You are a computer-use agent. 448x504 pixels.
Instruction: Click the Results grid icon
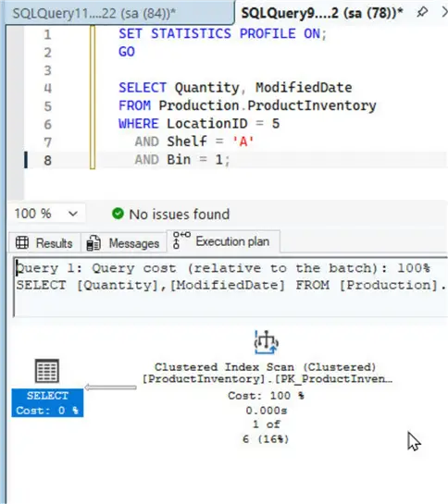pyautogui.click(x=22, y=242)
